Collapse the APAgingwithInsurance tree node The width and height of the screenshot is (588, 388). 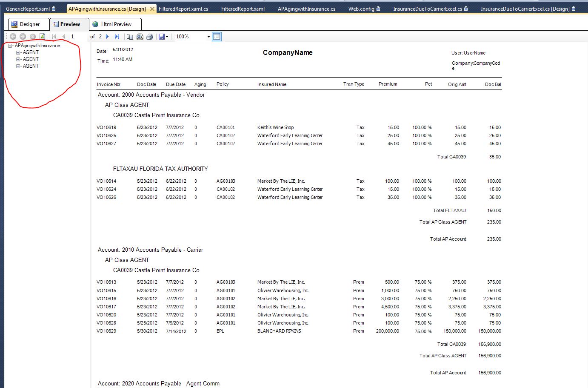(10, 46)
